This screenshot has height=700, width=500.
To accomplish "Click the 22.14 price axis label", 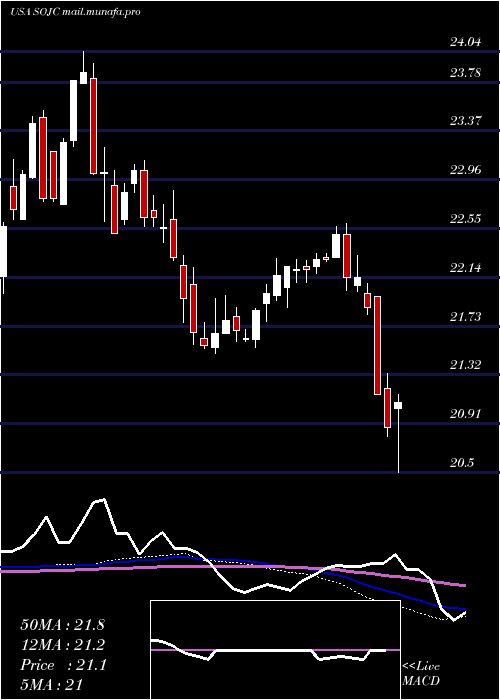I will tap(466, 268).
